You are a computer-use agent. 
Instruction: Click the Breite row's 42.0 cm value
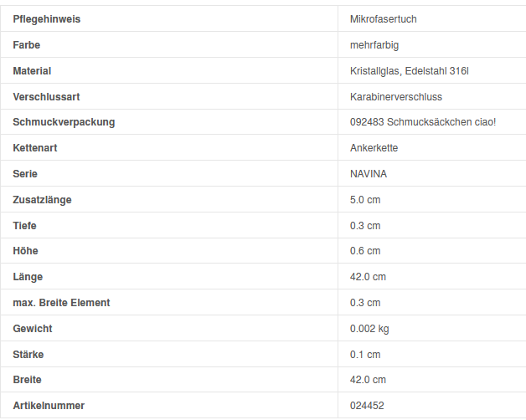point(368,380)
